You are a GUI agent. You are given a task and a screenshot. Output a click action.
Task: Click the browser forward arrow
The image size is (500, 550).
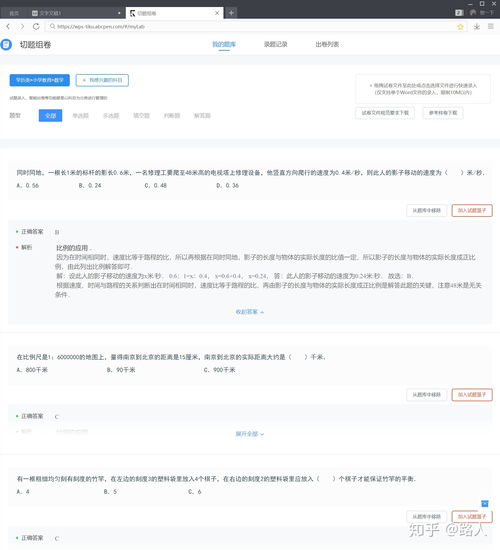(x=22, y=26)
